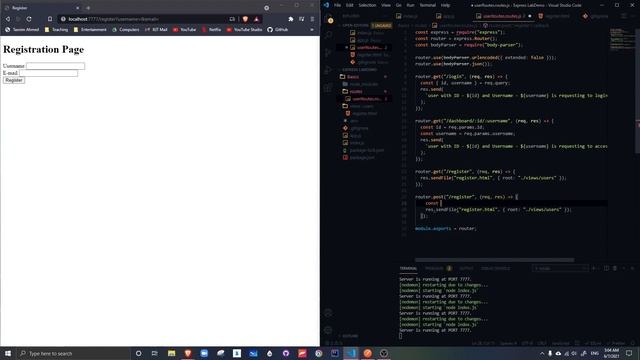Click the Register button
The width and height of the screenshot is (640, 360).
point(14,80)
